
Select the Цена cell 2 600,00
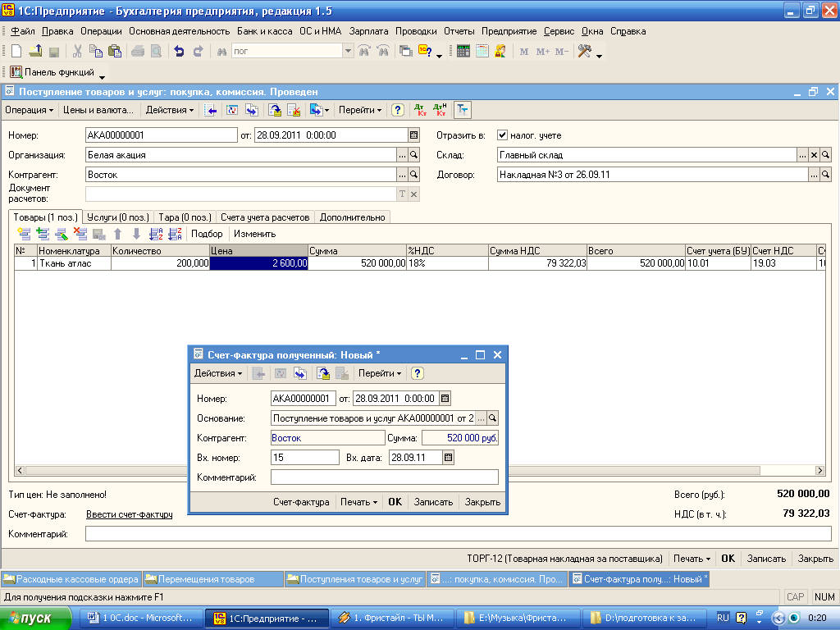pos(258,263)
